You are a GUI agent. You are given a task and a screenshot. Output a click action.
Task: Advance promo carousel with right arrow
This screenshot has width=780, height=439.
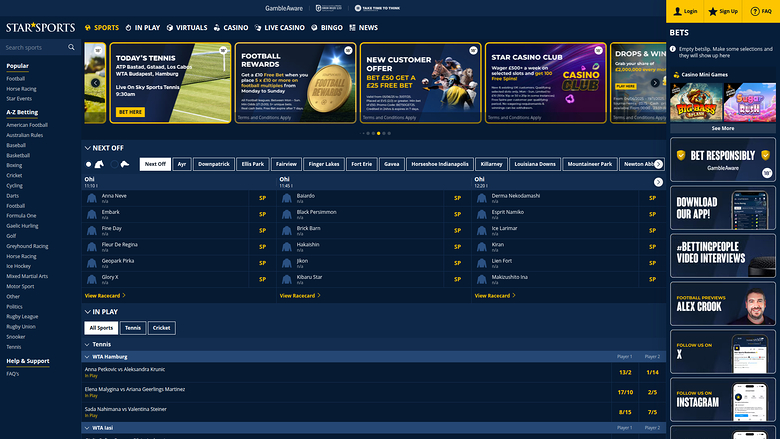(655, 83)
